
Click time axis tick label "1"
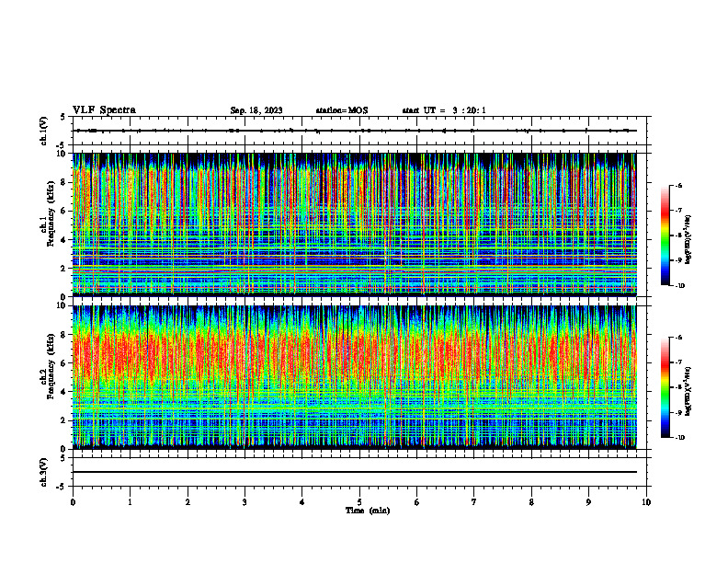coord(130,502)
